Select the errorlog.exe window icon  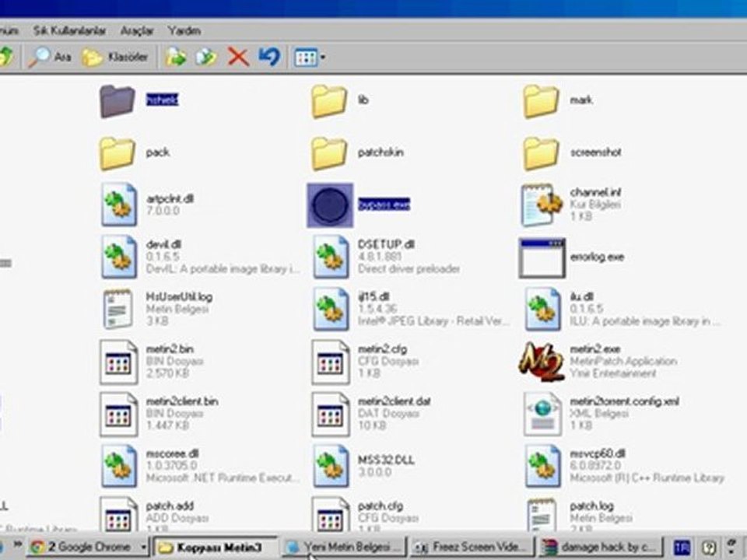click(542, 258)
